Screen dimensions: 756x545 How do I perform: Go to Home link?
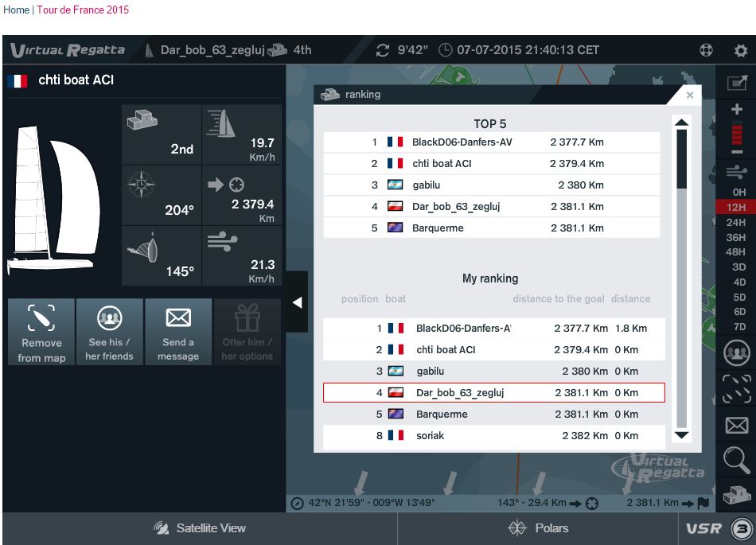click(x=17, y=10)
